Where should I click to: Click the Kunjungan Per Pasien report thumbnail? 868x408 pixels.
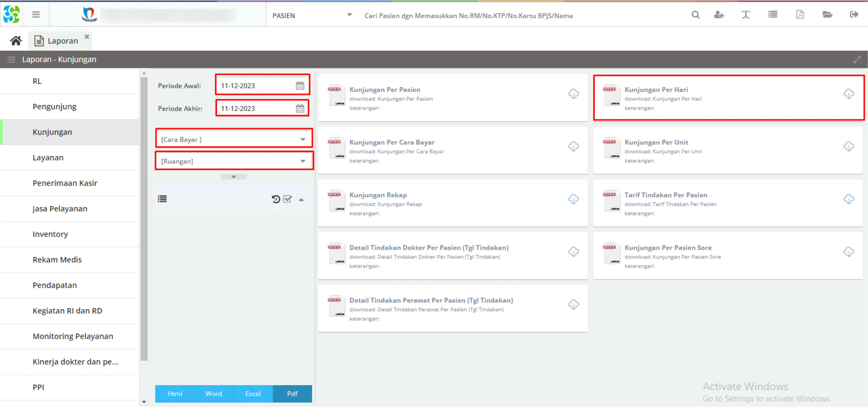[336, 95]
